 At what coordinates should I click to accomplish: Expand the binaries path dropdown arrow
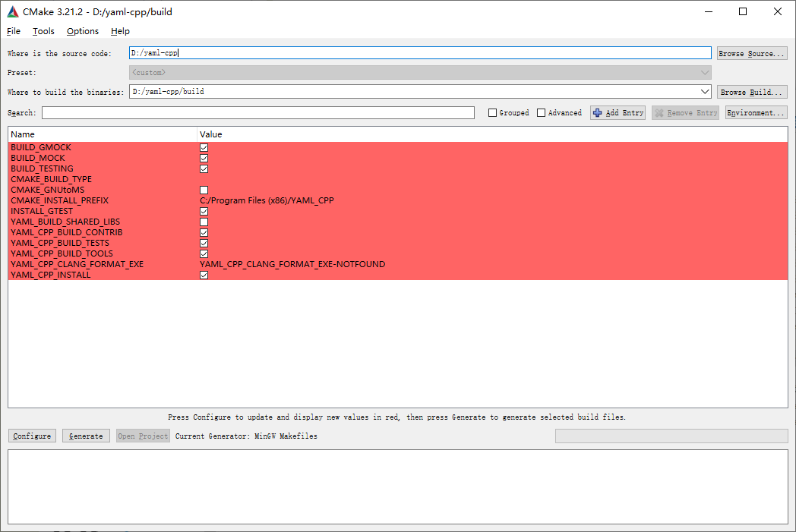706,91
